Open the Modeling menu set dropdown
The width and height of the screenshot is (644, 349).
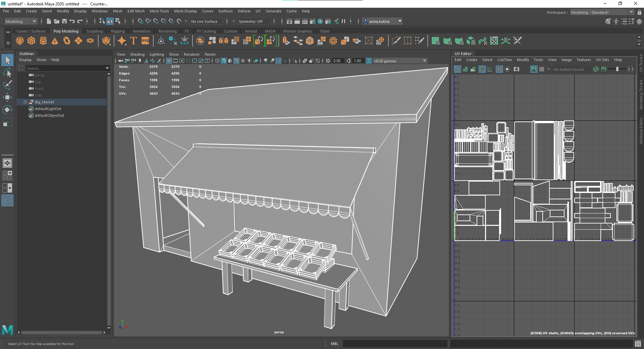click(21, 21)
